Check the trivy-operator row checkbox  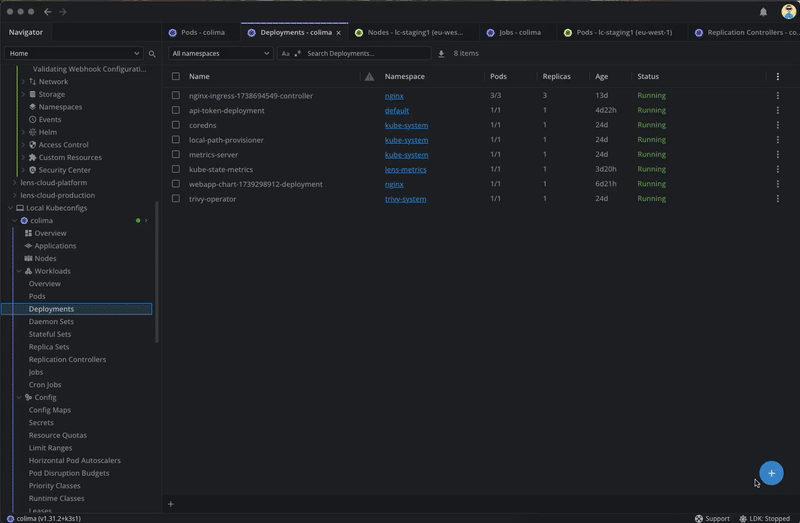point(176,199)
